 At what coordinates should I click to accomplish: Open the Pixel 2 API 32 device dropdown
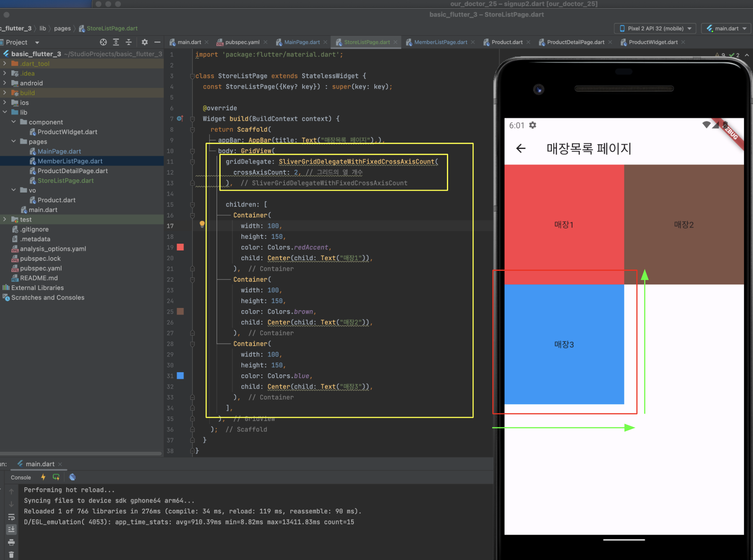[656, 28]
